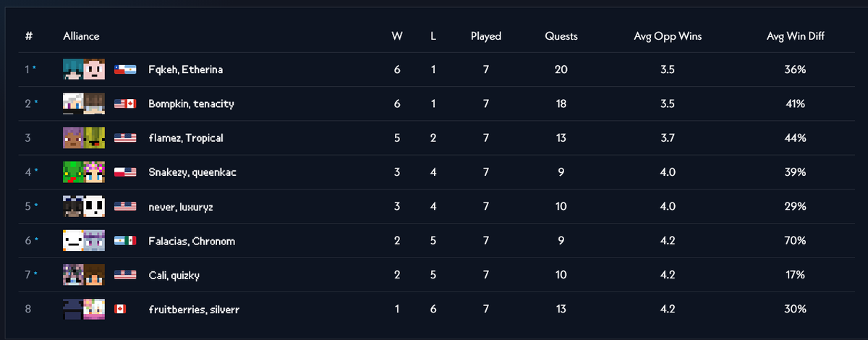Select the never, luxuryz alliance name
The width and height of the screenshot is (868, 340).
180,207
